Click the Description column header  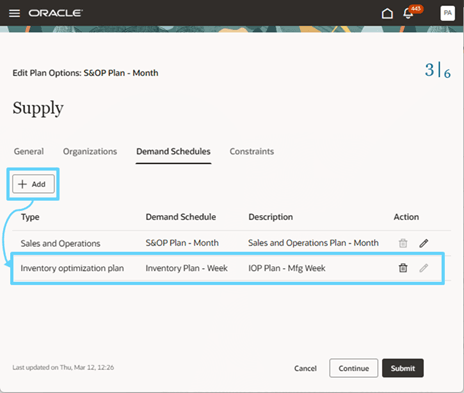(271, 217)
